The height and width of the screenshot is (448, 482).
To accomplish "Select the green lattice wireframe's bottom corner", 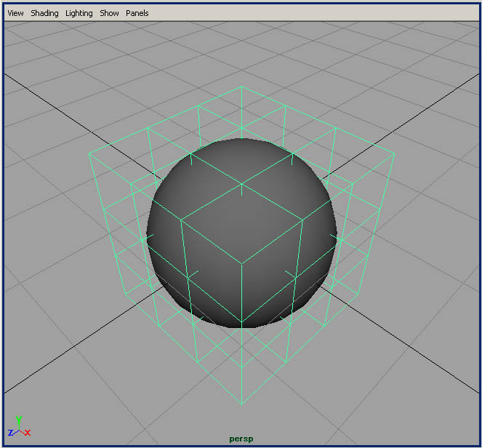I will coord(241,404).
